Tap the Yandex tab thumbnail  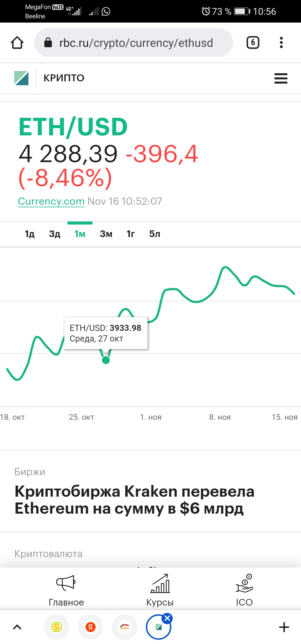coord(91,627)
